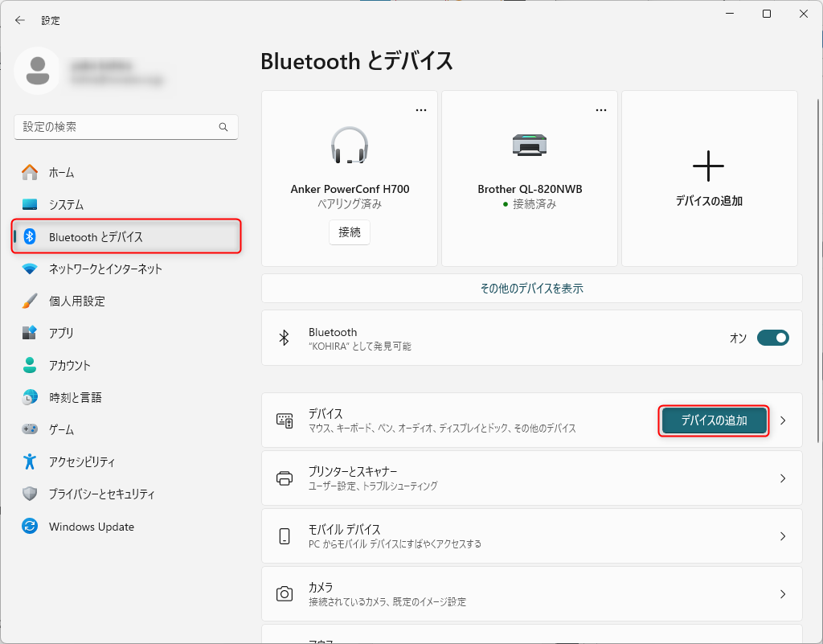Expand the カメラ row chevron

pos(783,593)
